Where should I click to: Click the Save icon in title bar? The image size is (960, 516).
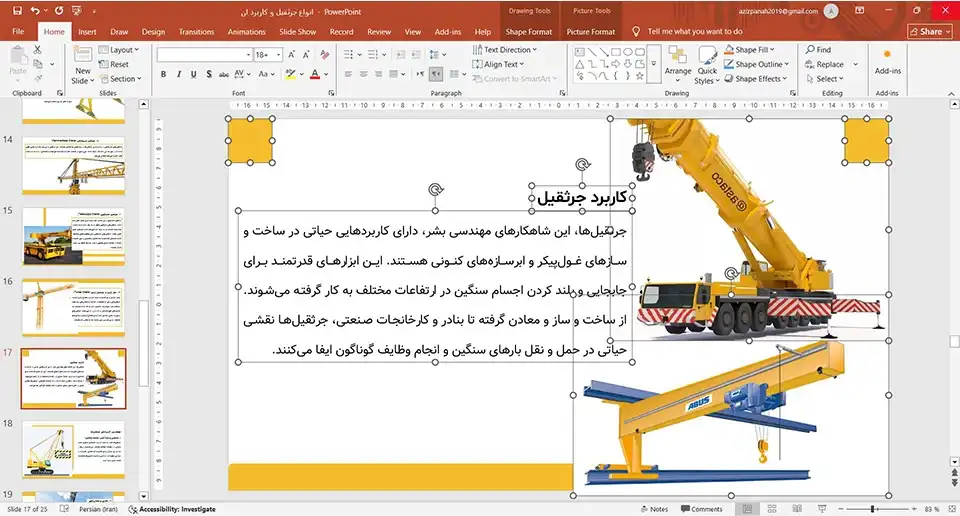point(17,10)
